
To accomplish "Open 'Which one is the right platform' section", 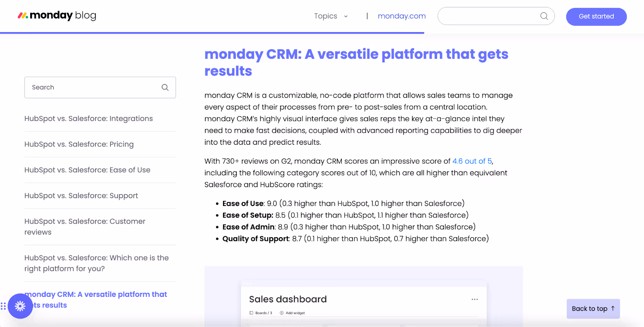I will pyautogui.click(x=97, y=263).
